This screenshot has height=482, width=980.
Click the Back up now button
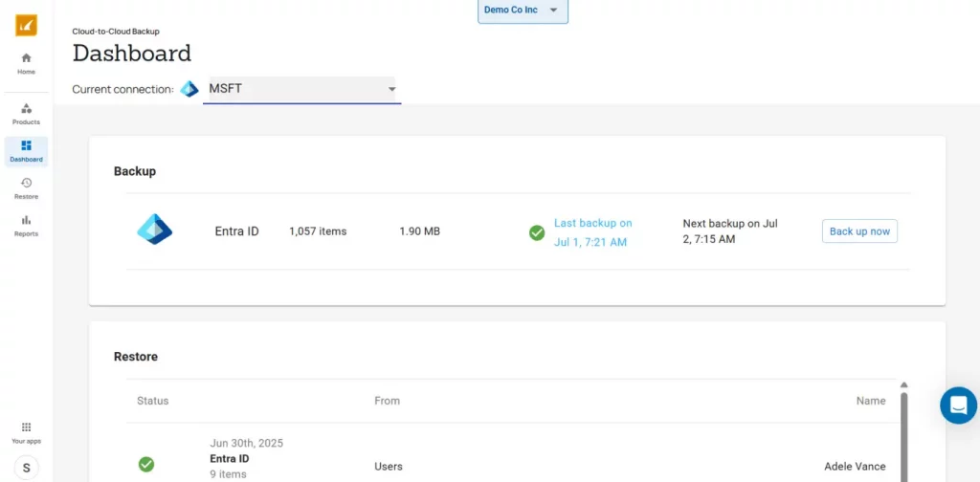coord(858,231)
